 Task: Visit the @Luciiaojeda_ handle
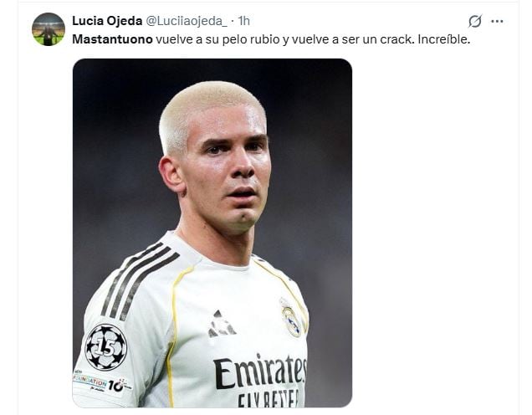pyautogui.click(x=187, y=21)
